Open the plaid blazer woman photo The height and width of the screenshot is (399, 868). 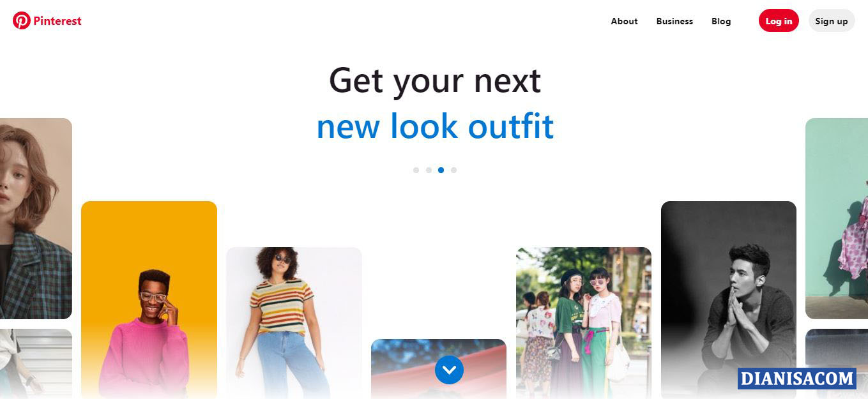(x=36, y=218)
